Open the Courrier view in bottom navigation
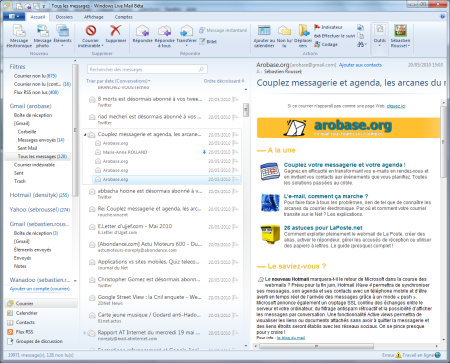This screenshot has width=450, height=363. [x=41, y=303]
